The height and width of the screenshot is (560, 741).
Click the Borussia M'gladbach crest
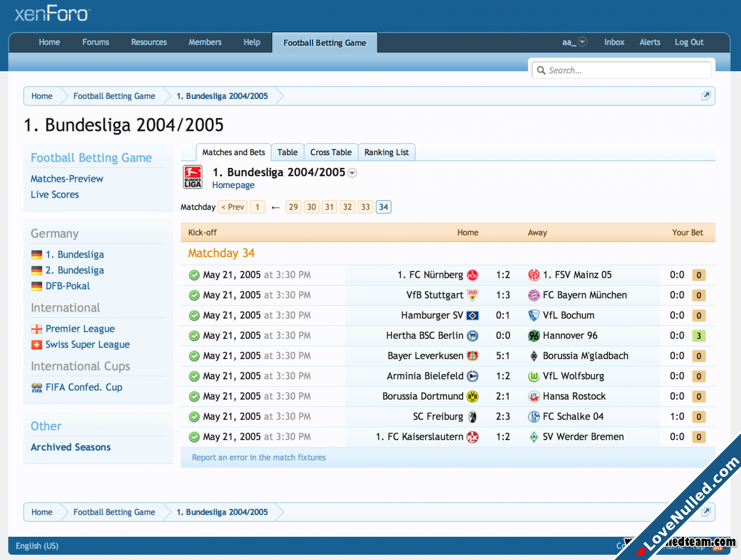pos(534,356)
